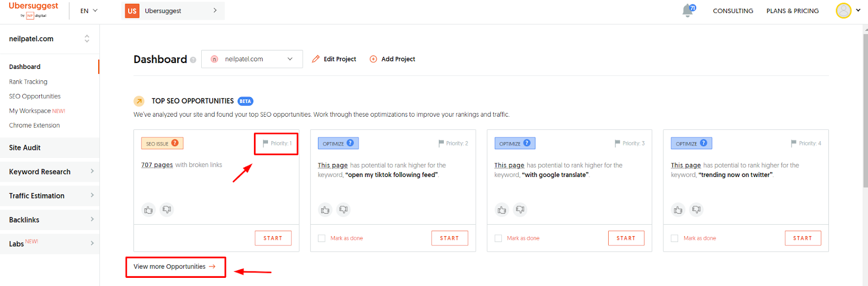Click the Priority 2 flag icon
Screen dimensions: 868x286
441,143
